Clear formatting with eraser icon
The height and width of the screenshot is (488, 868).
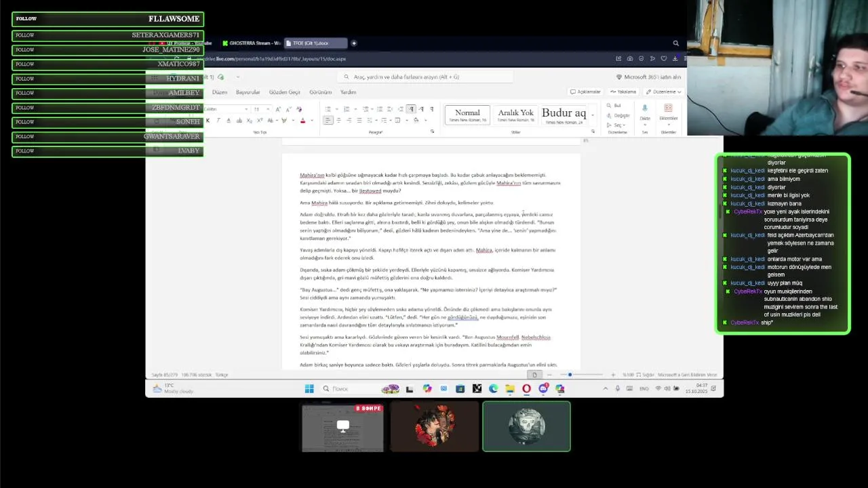pos(299,109)
